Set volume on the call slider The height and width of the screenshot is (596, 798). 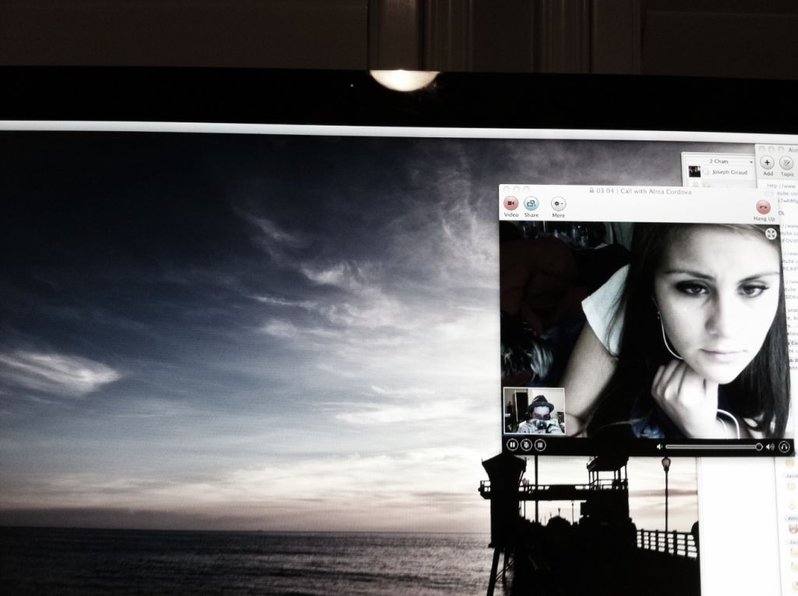coord(714,447)
